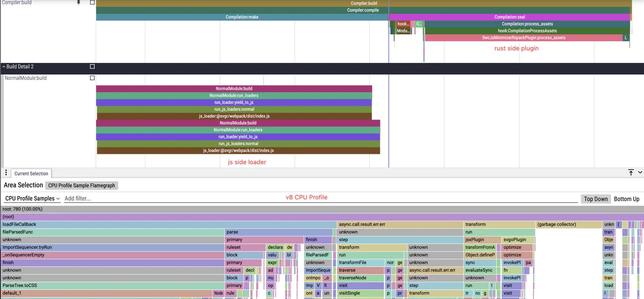Move details panel to top with arrow icon
This screenshot has height=299, width=644.
[x=631, y=172]
